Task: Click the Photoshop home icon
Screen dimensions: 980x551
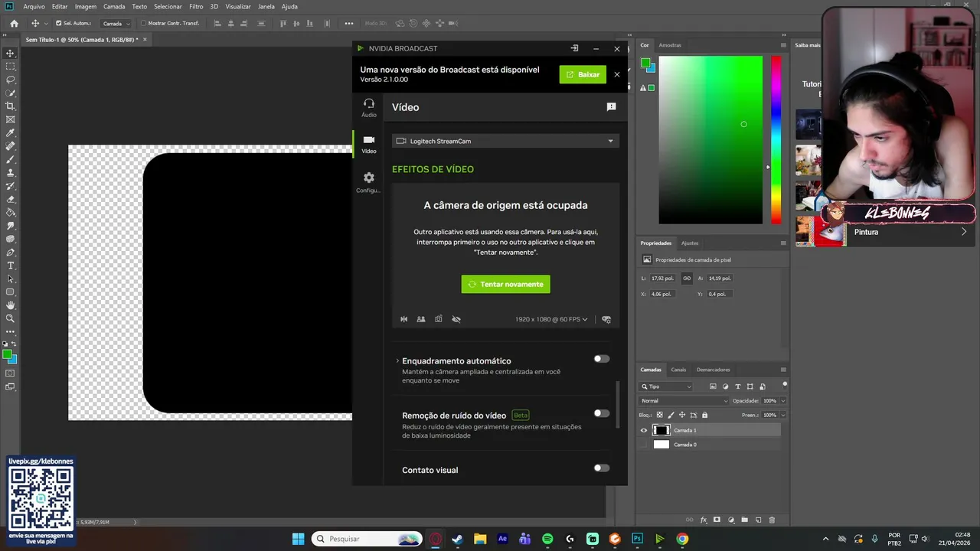Action: point(14,23)
